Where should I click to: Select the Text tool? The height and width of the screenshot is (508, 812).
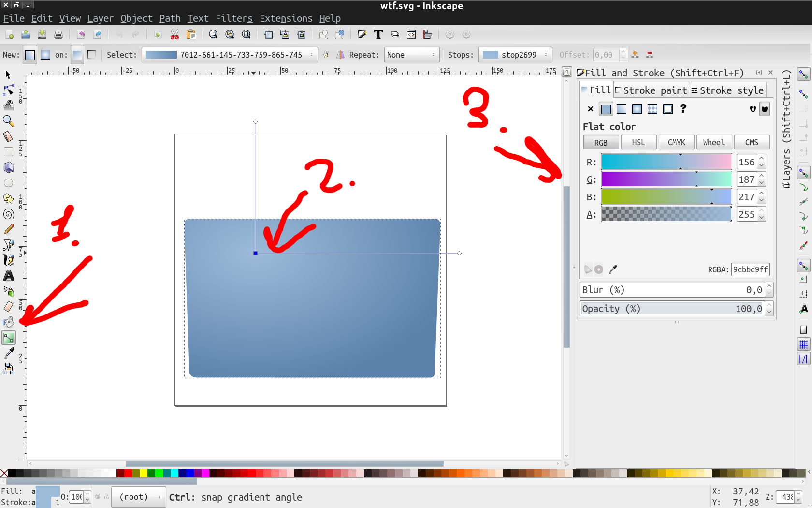point(8,276)
